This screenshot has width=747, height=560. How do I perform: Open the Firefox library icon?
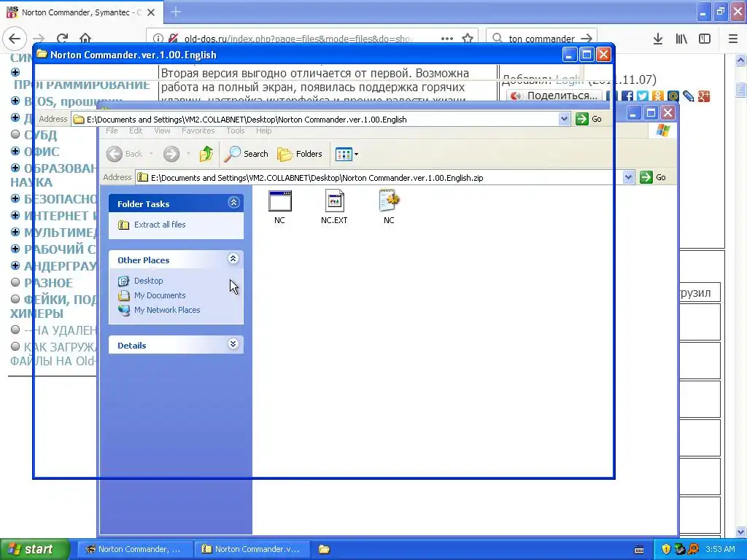[681, 38]
